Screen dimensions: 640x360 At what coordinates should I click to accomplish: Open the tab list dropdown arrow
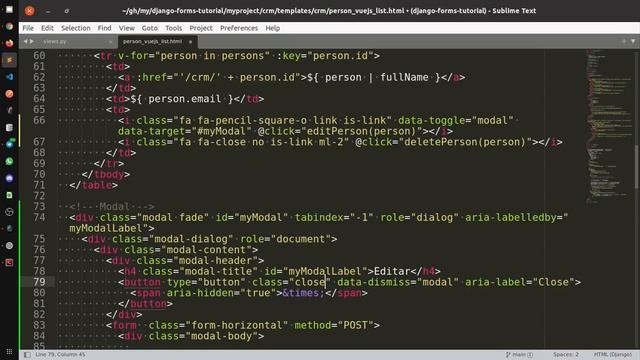coord(633,41)
